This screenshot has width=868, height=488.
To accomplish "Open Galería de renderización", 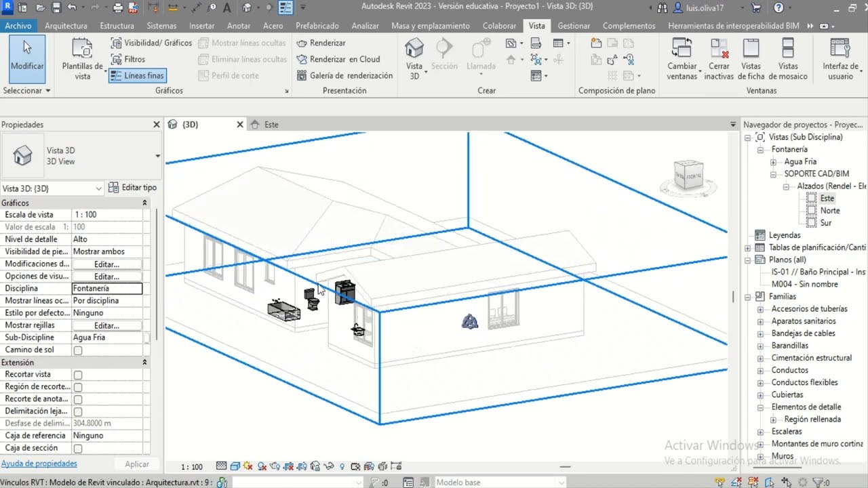I will 345,75.
